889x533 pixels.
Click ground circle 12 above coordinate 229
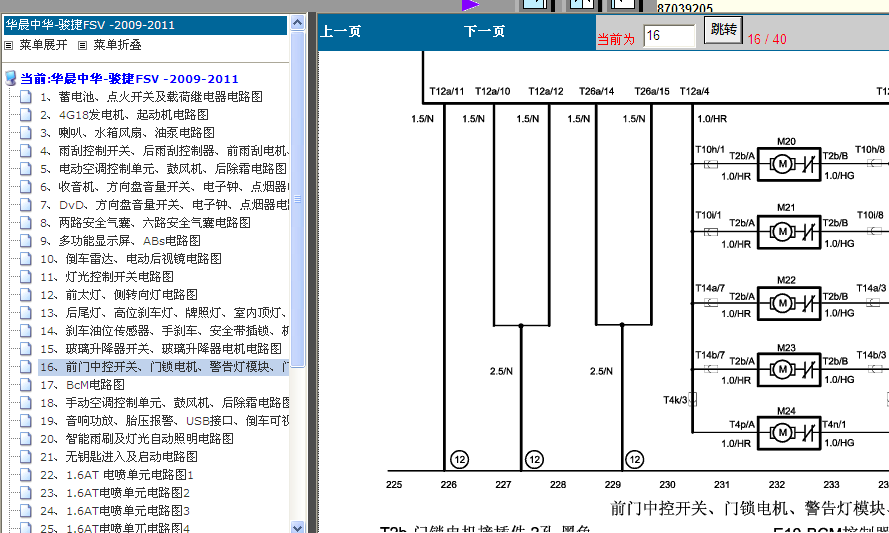(634, 459)
